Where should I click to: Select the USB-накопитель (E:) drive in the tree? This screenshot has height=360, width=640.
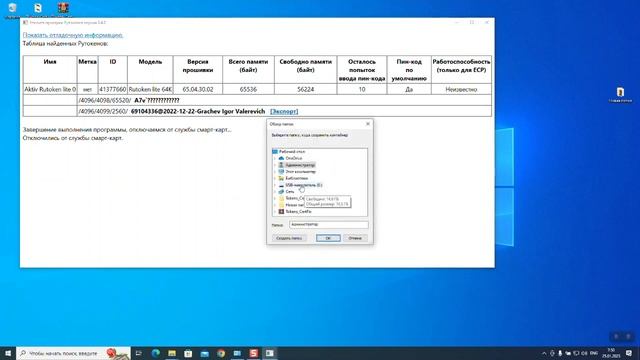pyautogui.click(x=304, y=185)
